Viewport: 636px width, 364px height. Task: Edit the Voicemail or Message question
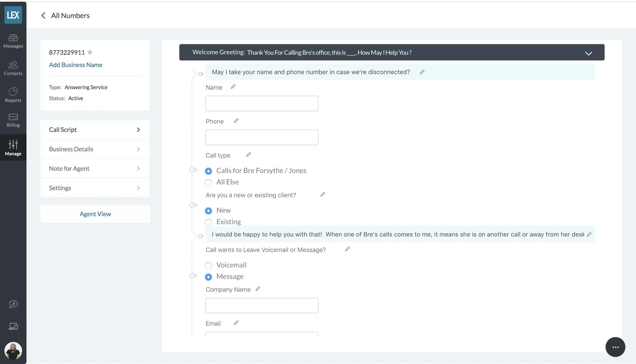[347, 249]
